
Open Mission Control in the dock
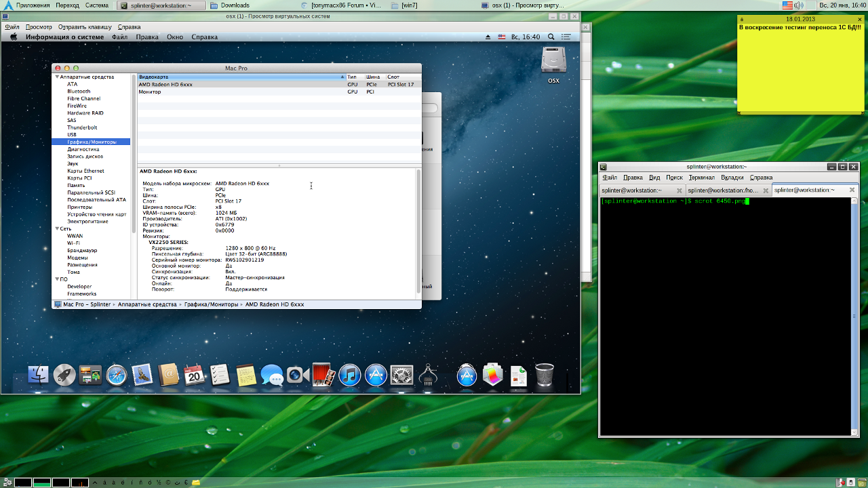[90, 374]
